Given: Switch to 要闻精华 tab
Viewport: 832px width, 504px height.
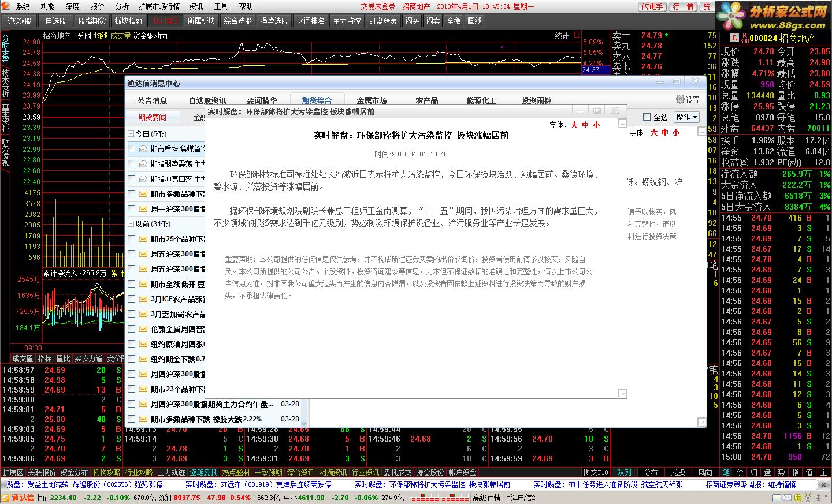Looking at the screenshot, I should pos(262,100).
